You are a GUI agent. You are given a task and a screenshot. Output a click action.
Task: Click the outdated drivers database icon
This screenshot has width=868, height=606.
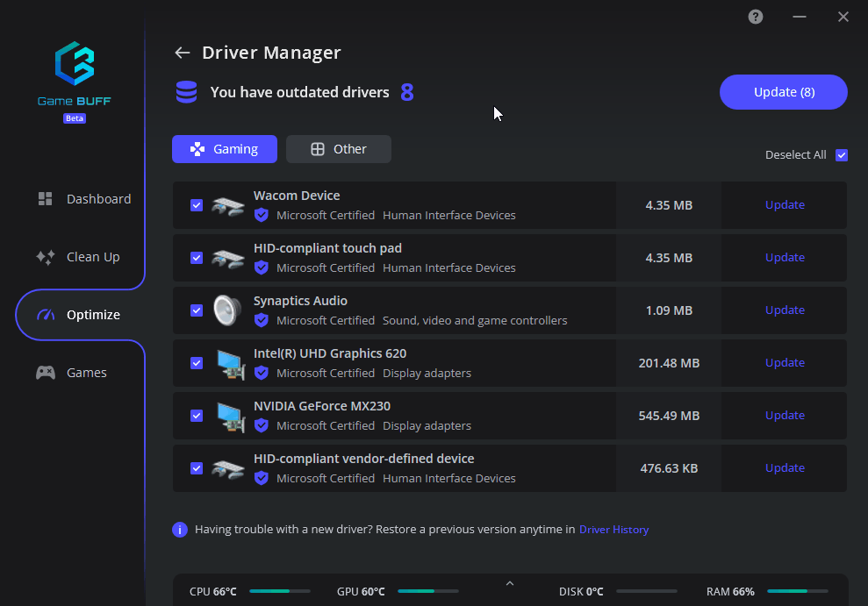(187, 92)
